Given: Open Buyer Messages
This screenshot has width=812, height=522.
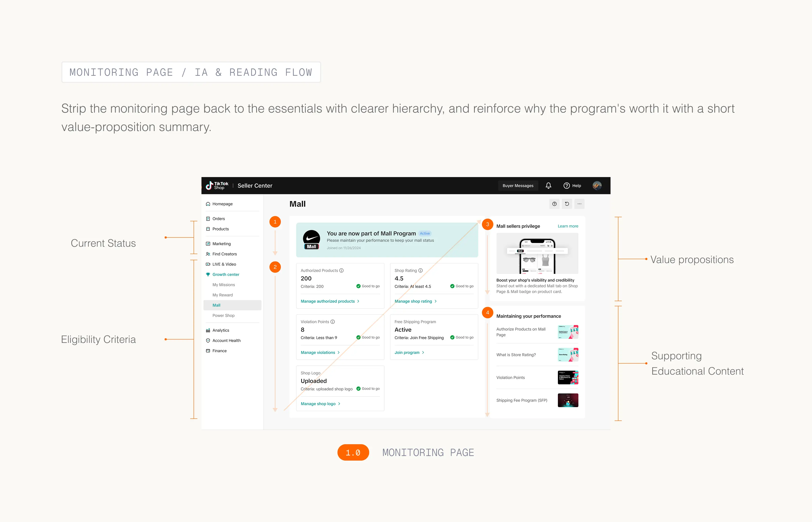Looking at the screenshot, I should pyautogui.click(x=518, y=186).
